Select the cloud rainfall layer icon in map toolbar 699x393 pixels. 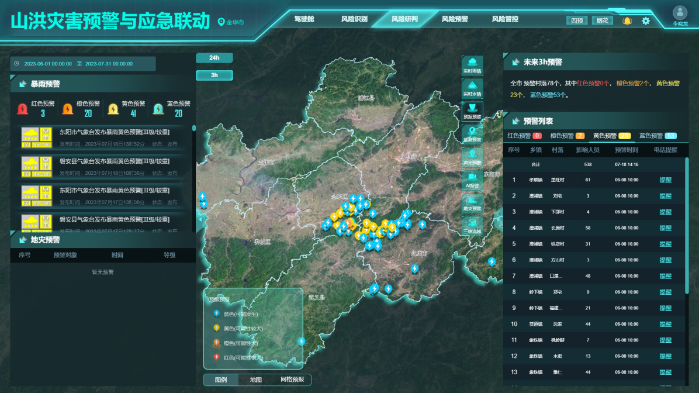(472, 65)
